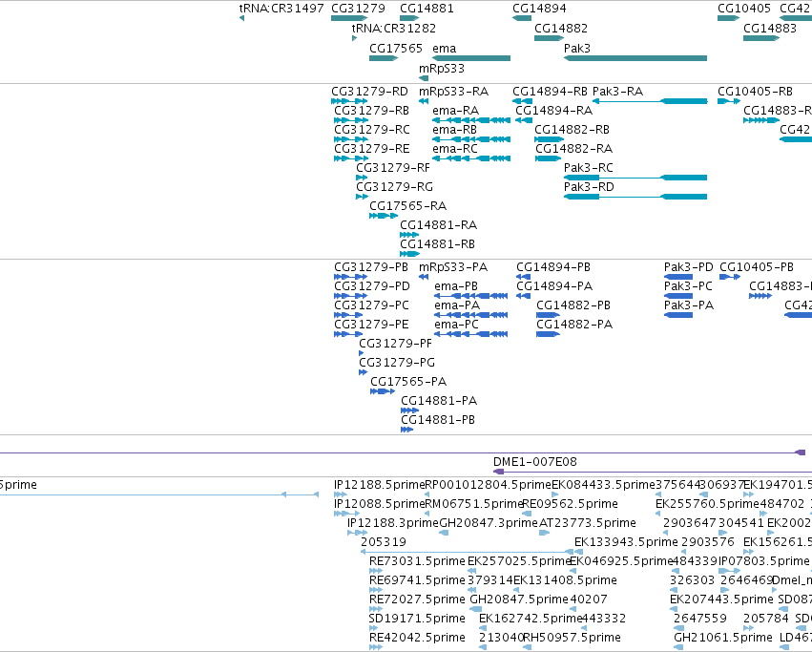The height and width of the screenshot is (652, 812).
Task: Select protein CG14894-PA
Action: pyautogui.click(x=523, y=296)
